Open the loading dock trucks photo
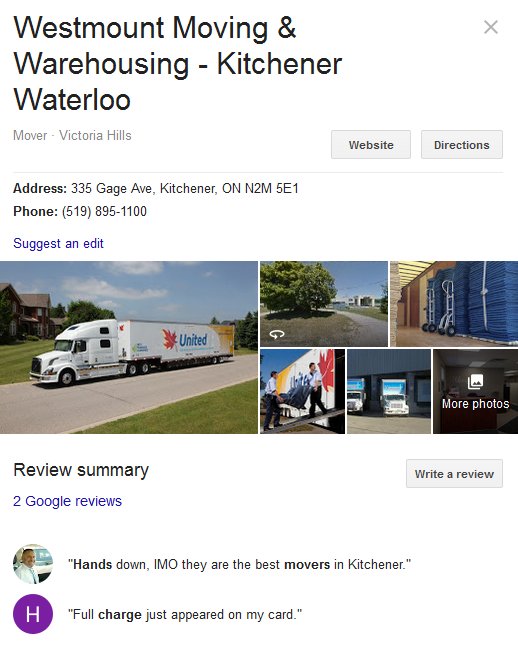 pos(389,391)
